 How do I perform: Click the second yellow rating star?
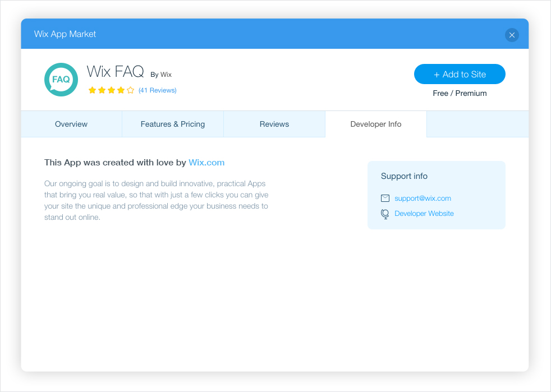(x=102, y=90)
